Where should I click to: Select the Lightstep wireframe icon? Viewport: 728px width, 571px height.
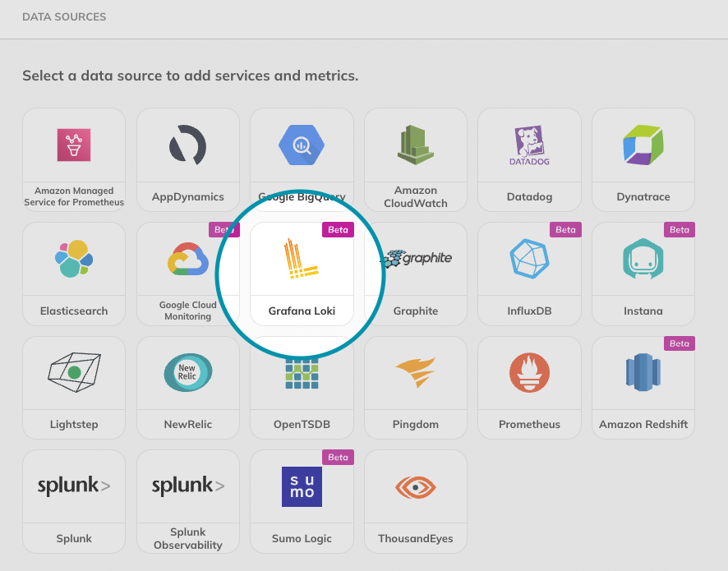tap(73, 372)
